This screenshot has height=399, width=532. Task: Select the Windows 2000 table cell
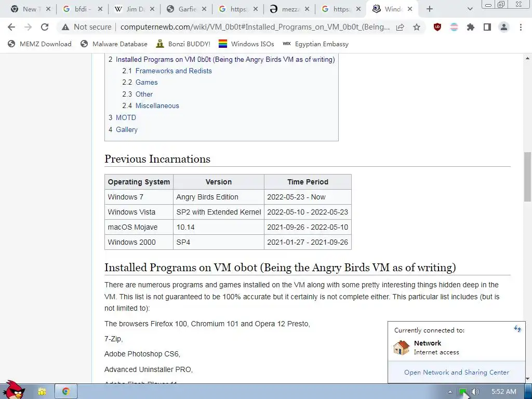139,242
